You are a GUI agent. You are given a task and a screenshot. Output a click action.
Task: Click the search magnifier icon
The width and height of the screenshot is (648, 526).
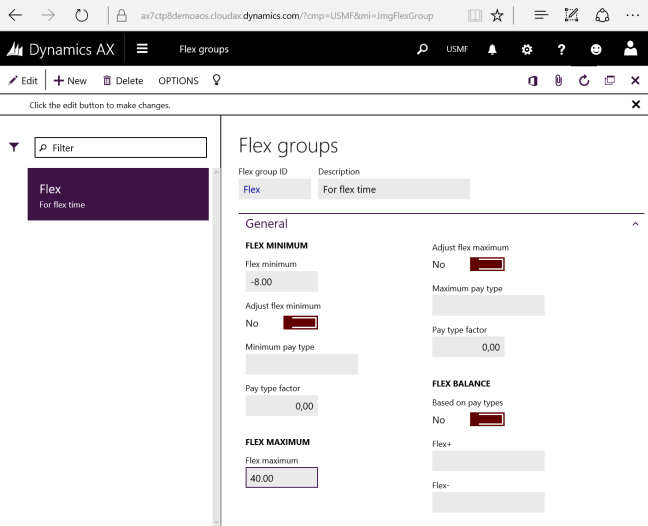pyautogui.click(x=422, y=49)
